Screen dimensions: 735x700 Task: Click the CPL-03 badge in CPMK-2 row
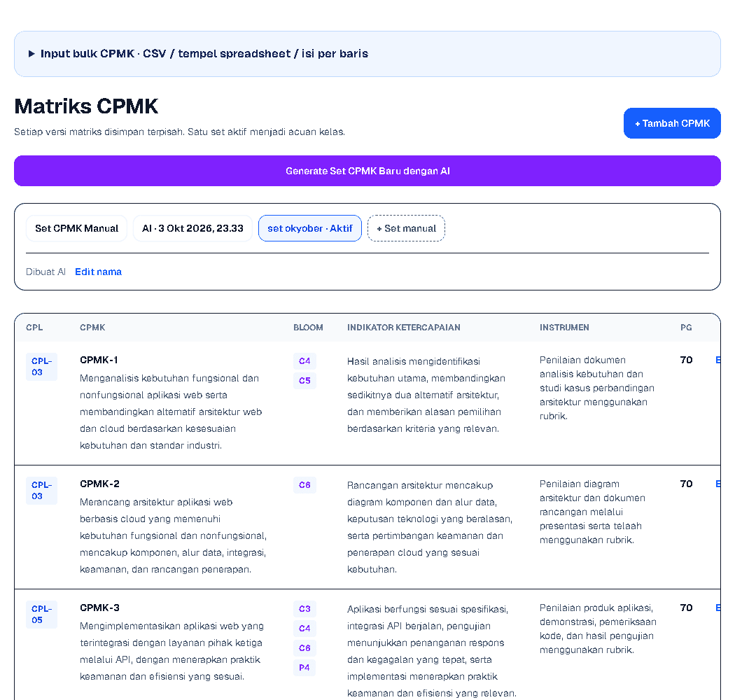(x=41, y=491)
